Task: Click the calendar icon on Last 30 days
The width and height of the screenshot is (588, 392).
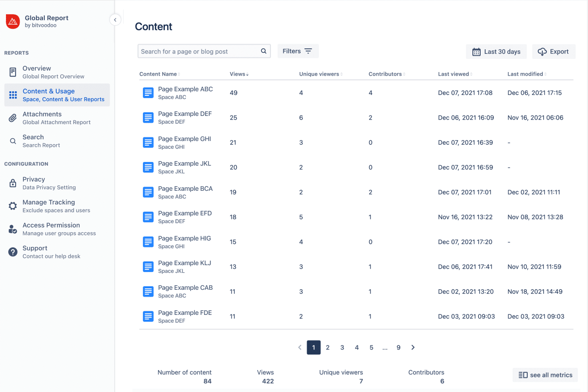Action: [x=477, y=52]
